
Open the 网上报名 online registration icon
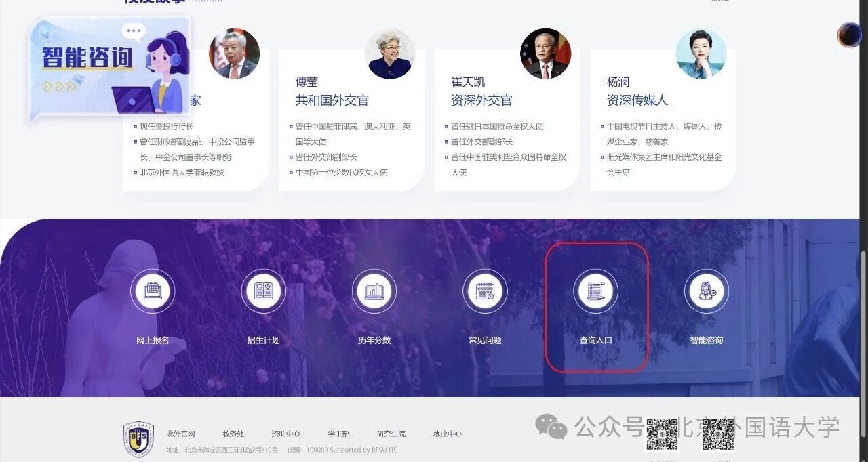153,291
